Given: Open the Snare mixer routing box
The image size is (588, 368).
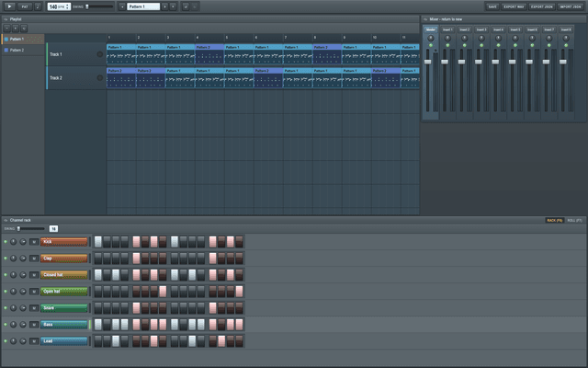Looking at the screenshot, I should tap(34, 308).
